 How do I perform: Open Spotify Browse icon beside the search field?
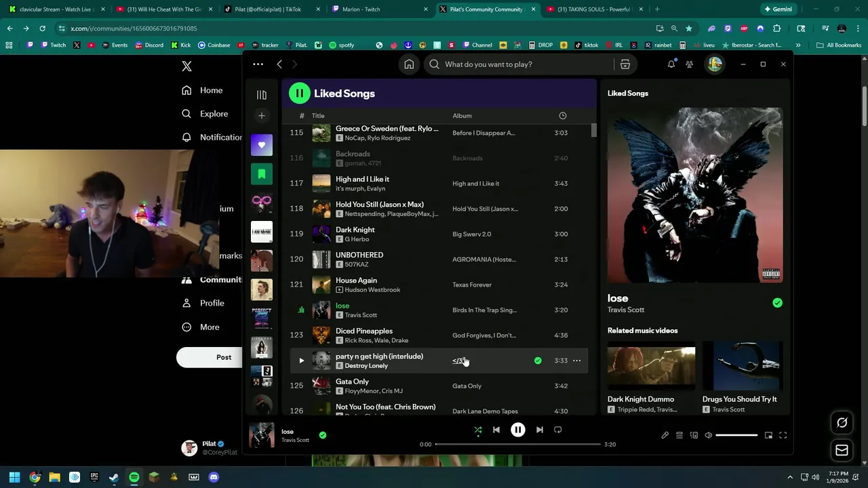[x=625, y=64]
